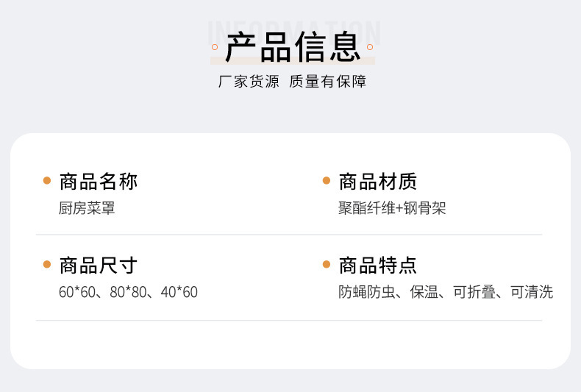Screen dimensions: 581x392
Task: Pick the 60*60 size value
Action: [77, 292]
